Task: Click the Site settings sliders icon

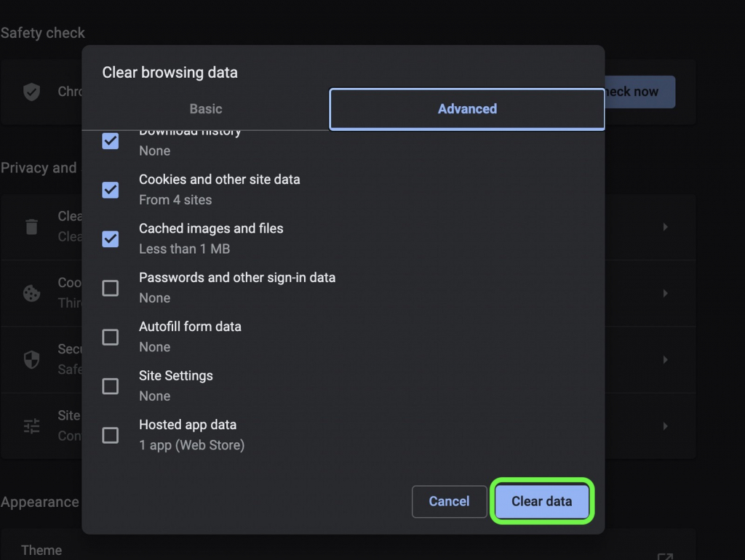Action: (32, 426)
